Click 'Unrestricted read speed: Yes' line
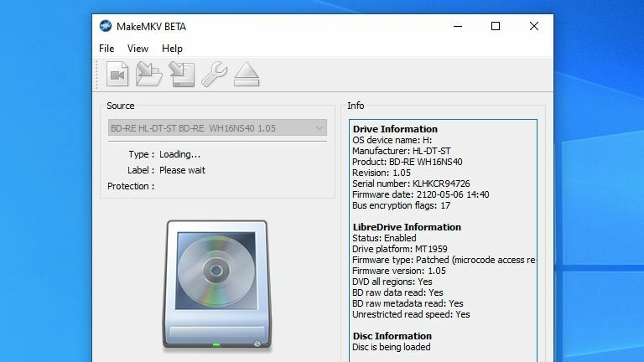Screen dimensions: 644x362 pos(411,314)
